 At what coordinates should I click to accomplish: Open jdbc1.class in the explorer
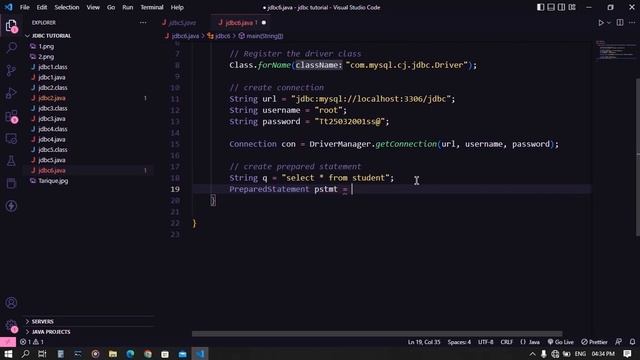pyautogui.click(x=53, y=67)
